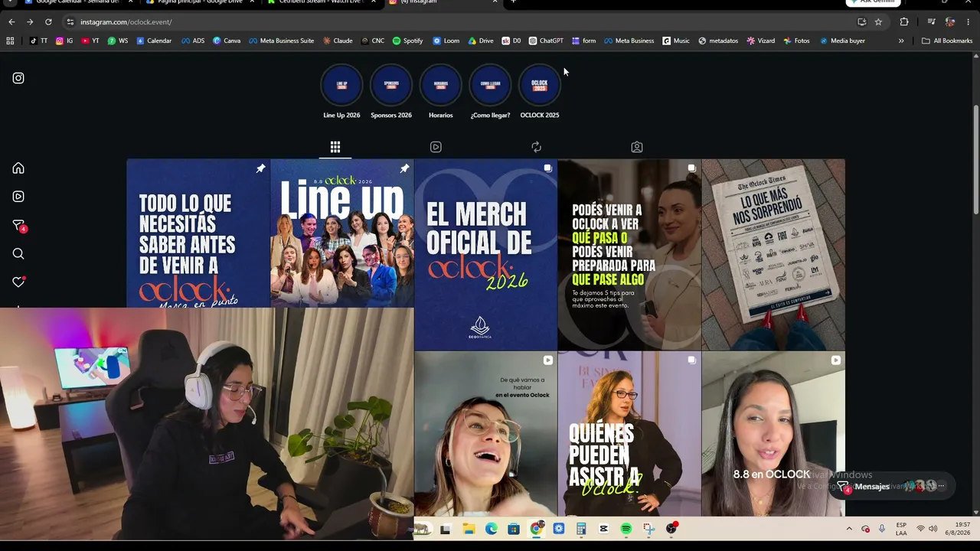Image resolution: width=980 pixels, height=551 pixels.
Task: Open Instagram direct messages in the sidebar
Action: (x=19, y=226)
